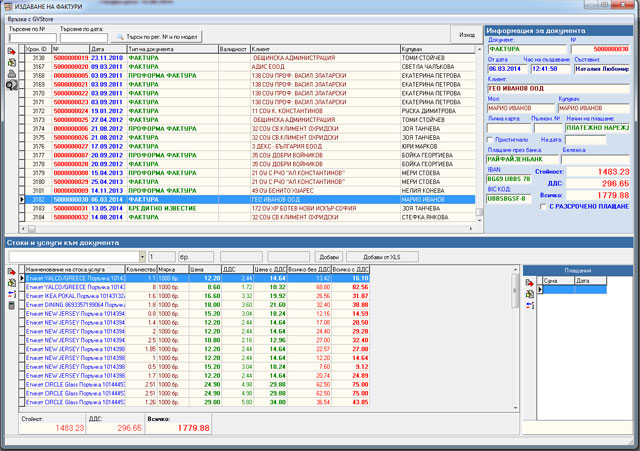
Task: Click the IBAN field
Action: click(509, 179)
